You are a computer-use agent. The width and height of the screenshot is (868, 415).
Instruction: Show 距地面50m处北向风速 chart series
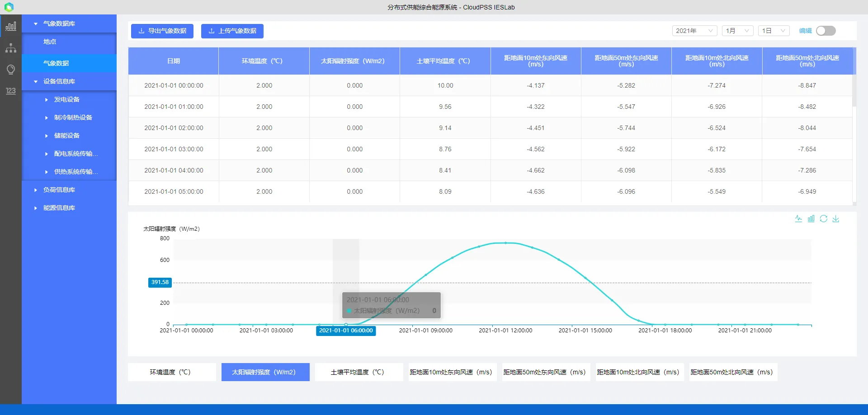[733, 372]
